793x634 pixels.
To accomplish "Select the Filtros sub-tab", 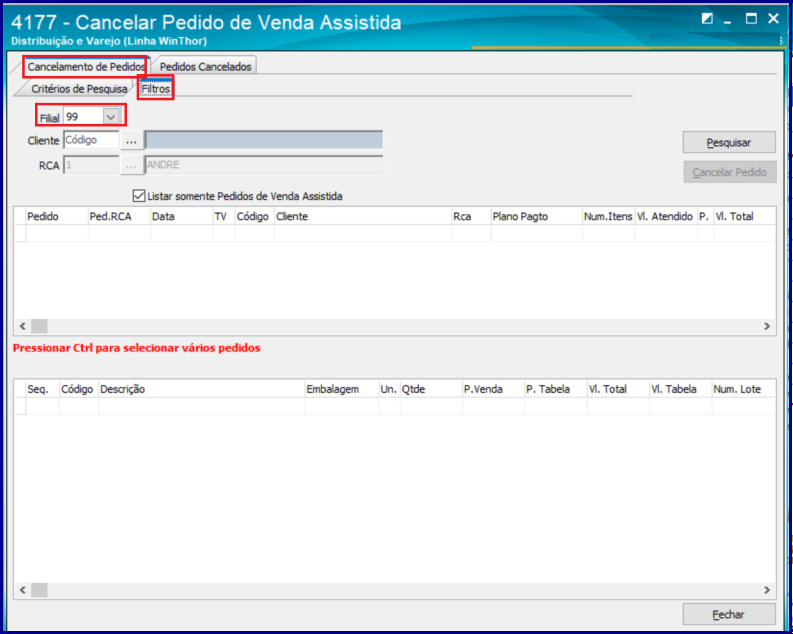I will pyautogui.click(x=156, y=89).
